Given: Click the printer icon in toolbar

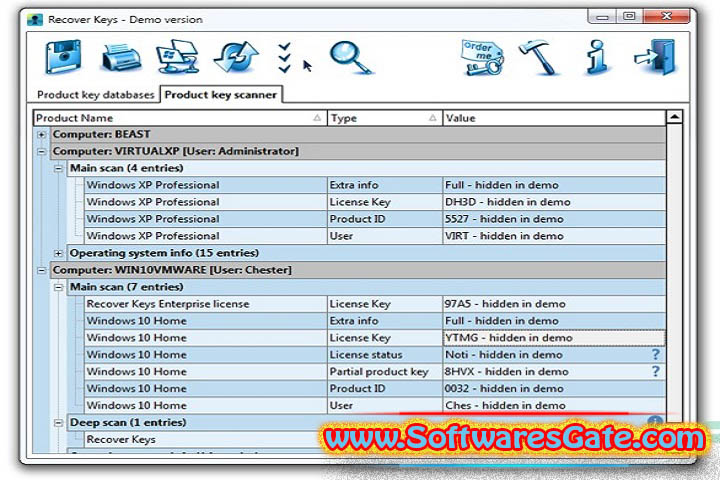Looking at the screenshot, I should pos(121,57).
